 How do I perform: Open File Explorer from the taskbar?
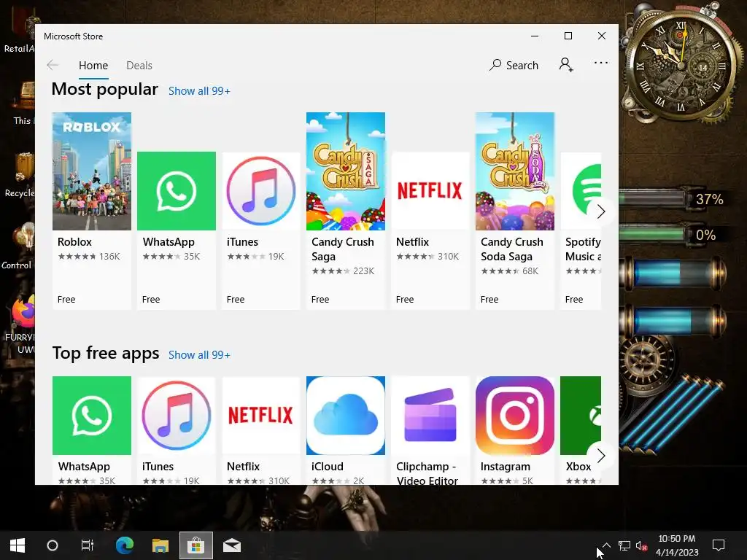(160, 545)
